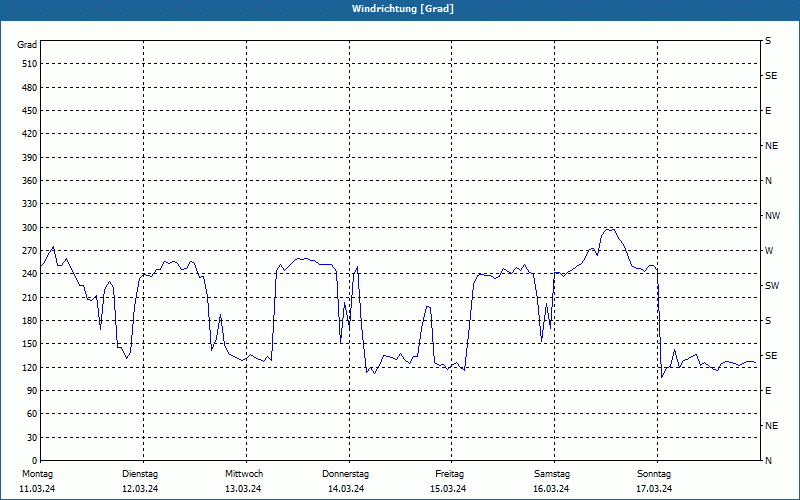The width and height of the screenshot is (800, 500).
Task: Click the 'N' compass label beside 0
Action: 768,461
